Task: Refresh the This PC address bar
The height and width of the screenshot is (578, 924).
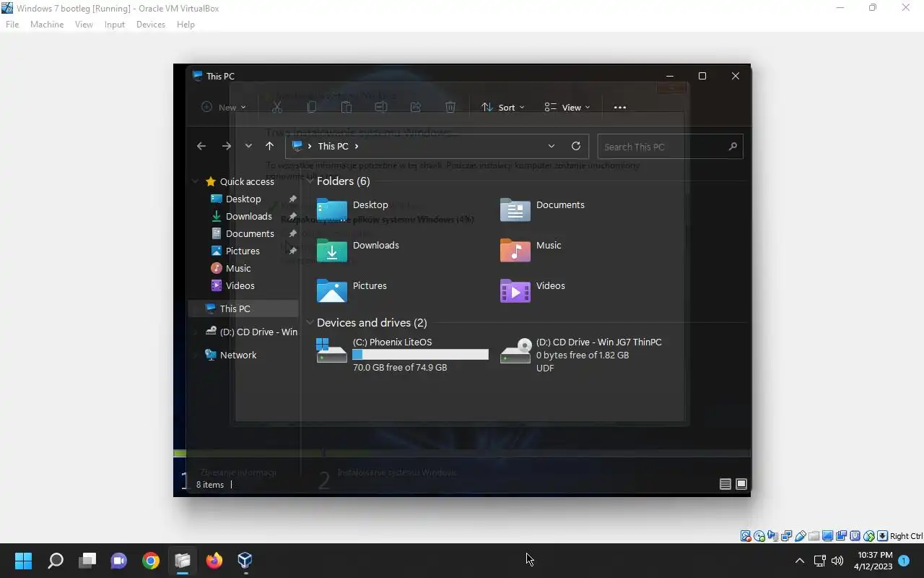Action: point(576,146)
